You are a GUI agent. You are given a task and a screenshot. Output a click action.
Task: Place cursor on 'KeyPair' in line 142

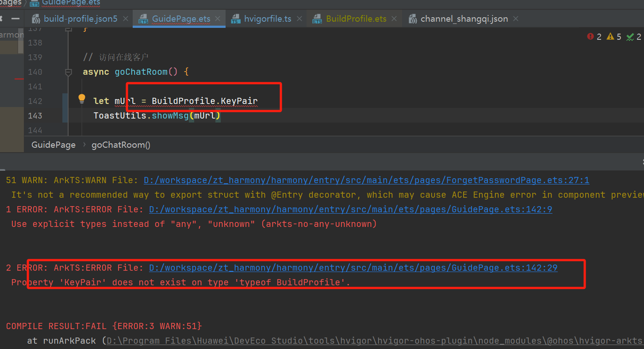tap(239, 101)
